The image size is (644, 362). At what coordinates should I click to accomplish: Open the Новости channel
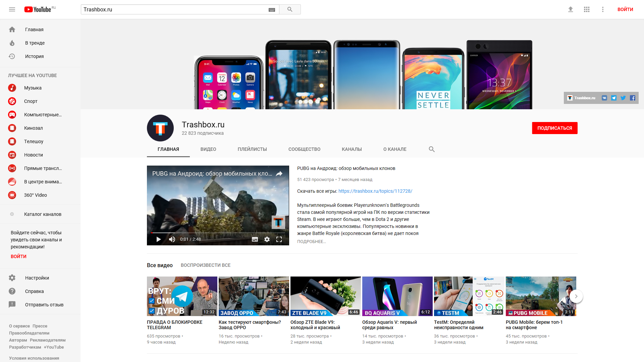pos(40,155)
